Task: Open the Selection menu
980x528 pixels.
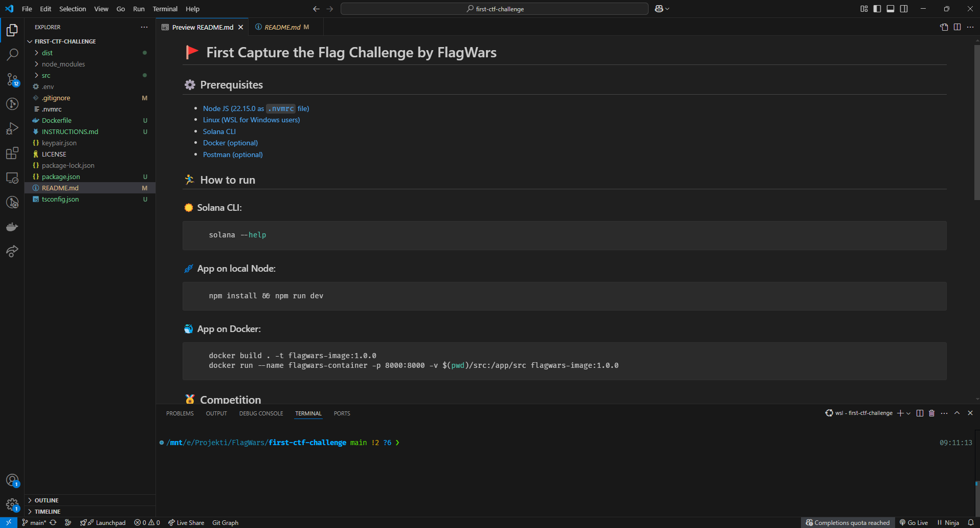Action: [x=73, y=9]
